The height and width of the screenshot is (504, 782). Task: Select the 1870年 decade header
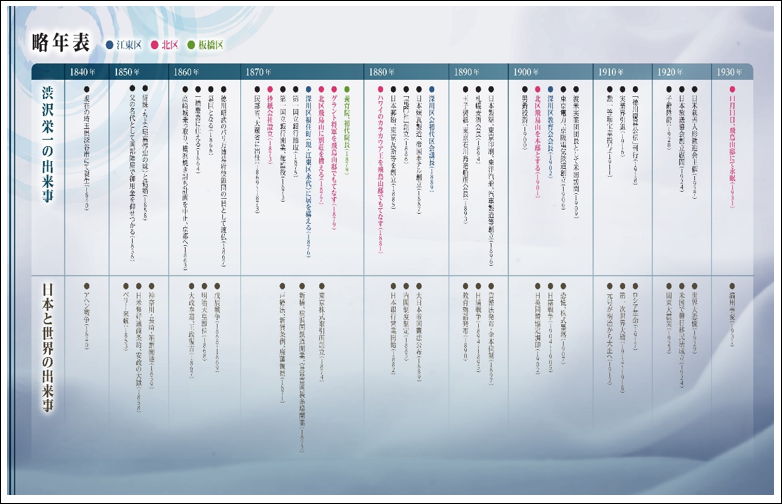point(258,72)
